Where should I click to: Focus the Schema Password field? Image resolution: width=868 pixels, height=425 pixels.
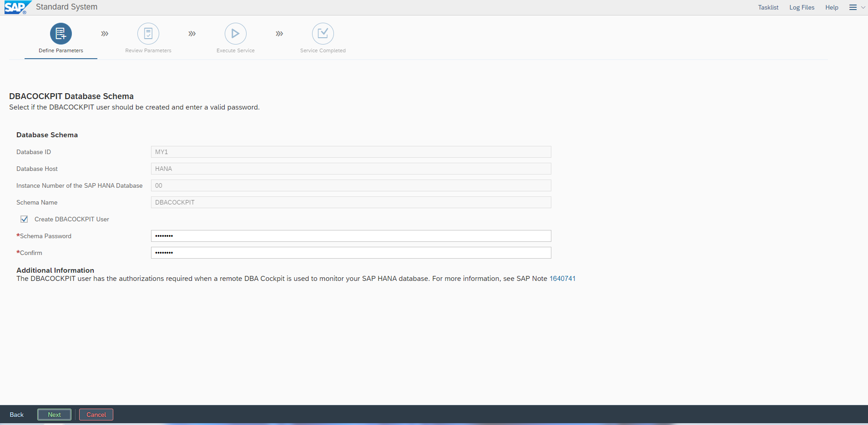click(351, 236)
